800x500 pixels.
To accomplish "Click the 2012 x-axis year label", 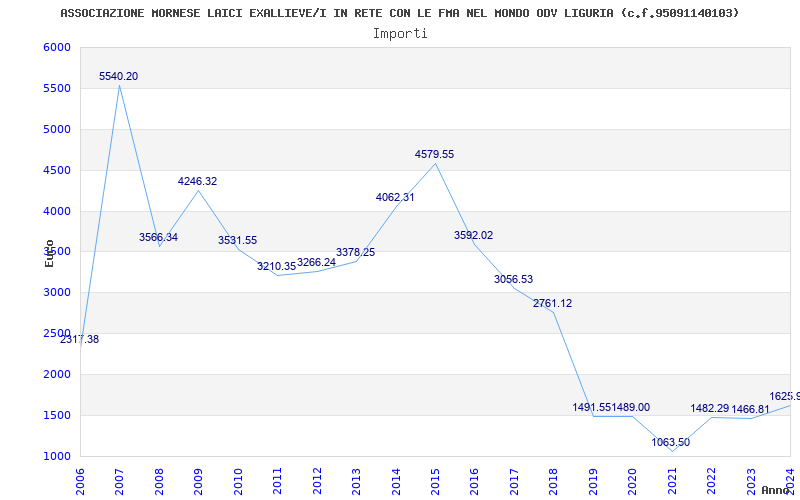I will pyautogui.click(x=317, y=480).
